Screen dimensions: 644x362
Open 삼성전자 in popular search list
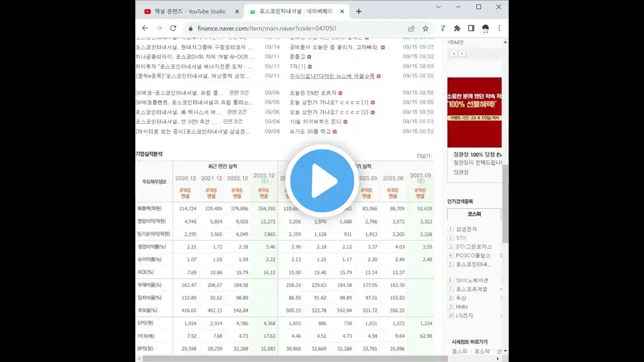coord(466,229)
